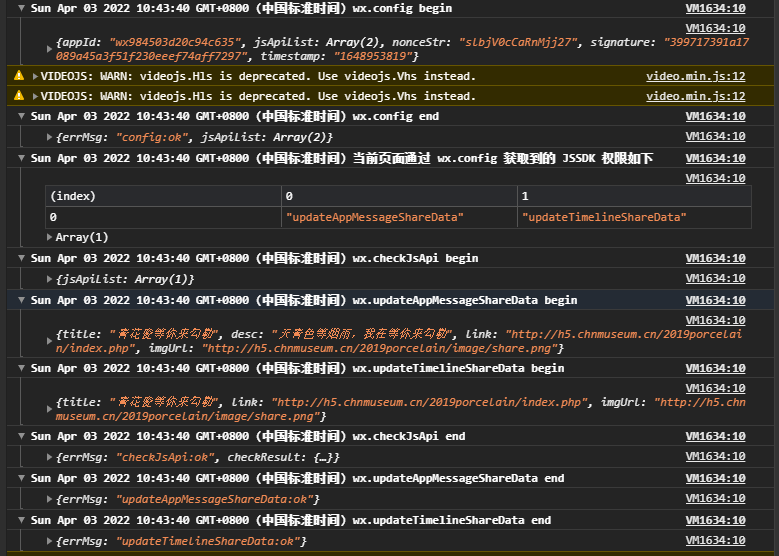Collapse wx.updateAppMessageShareData begin group
This screenshot has width=779, height=556.
pyautogui.click(x=21, y=300)
